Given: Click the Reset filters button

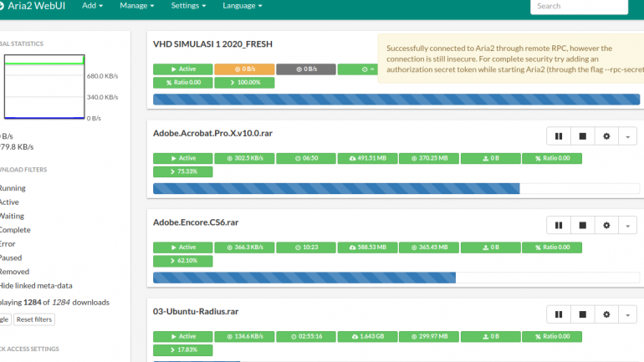Looking at the screenshot, I should [34, 319].
